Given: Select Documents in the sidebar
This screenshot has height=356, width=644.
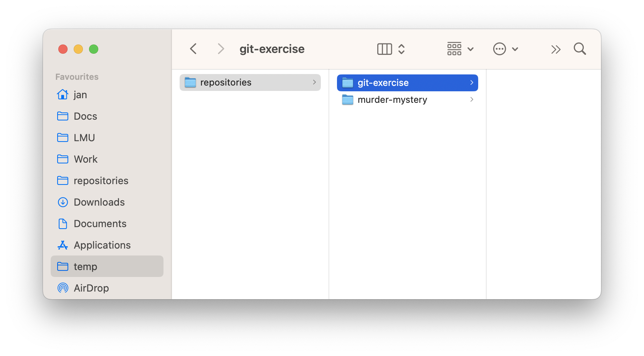Looking at the screenshot, I should 100,224.
